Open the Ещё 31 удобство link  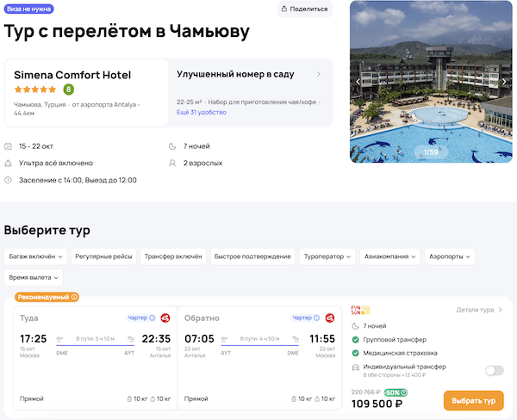[x=201, y=112]
